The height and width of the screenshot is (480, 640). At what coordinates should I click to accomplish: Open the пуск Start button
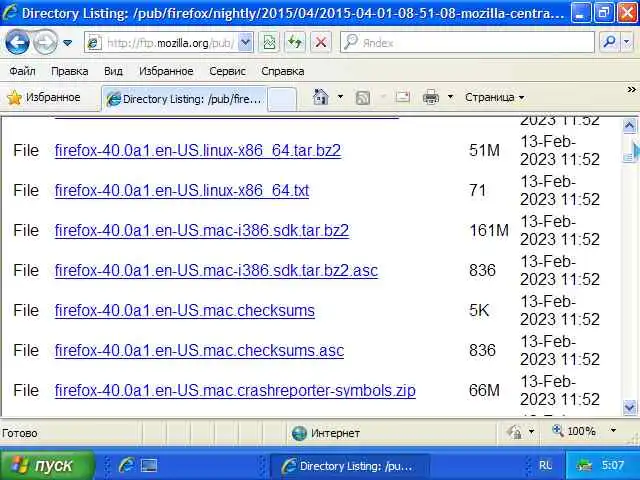click(47, 465)
